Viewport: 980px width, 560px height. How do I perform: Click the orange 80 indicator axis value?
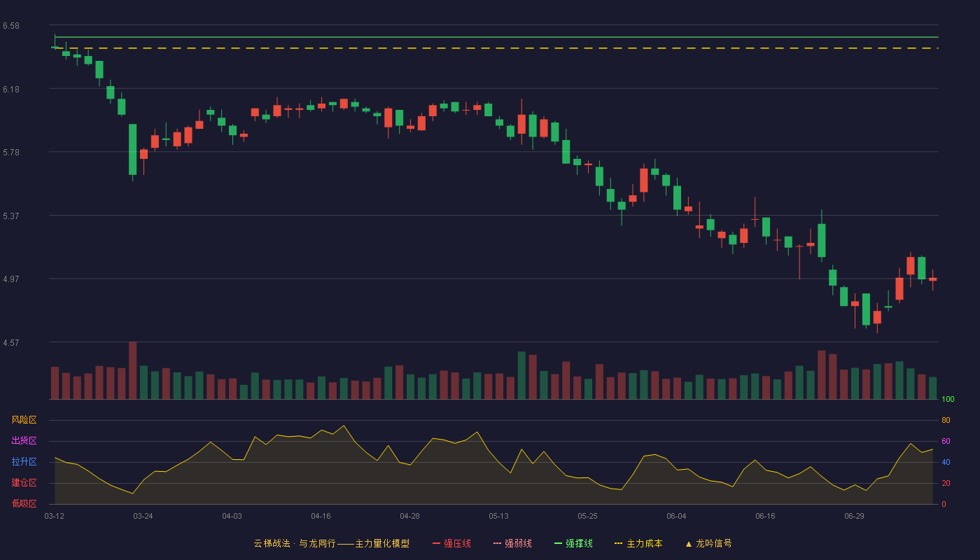pyautogui.click(x=946, y=420)
